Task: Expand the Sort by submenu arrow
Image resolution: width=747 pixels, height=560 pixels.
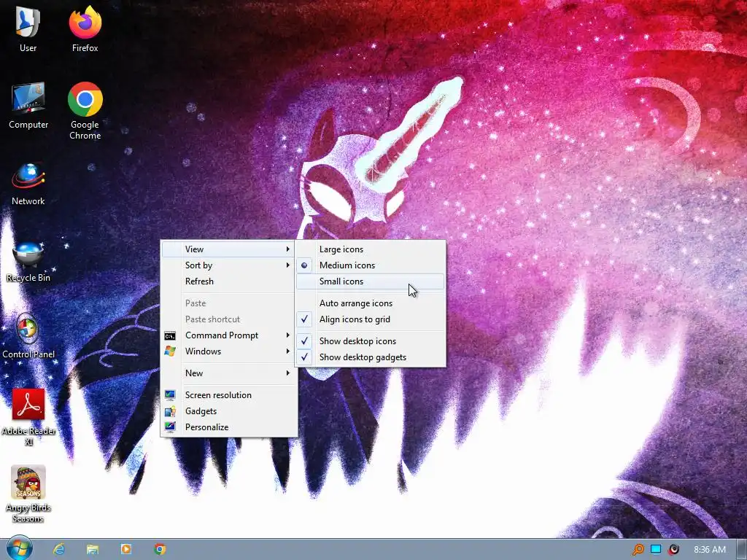Action: click(287, 265)
